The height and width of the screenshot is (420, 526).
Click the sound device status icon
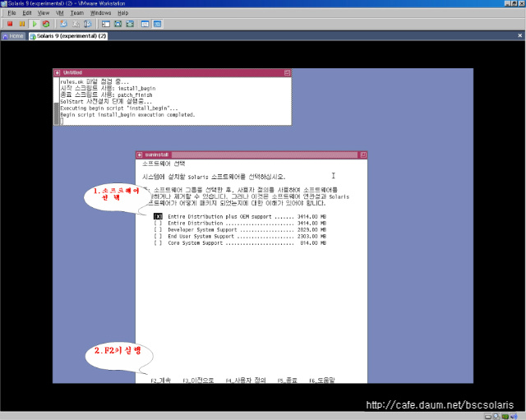point(514,417)
